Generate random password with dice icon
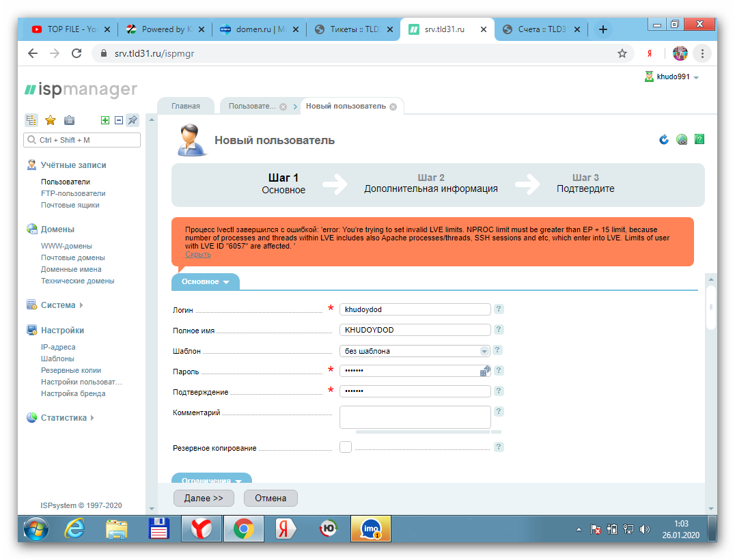735x560 pixels. coord(484,371)
